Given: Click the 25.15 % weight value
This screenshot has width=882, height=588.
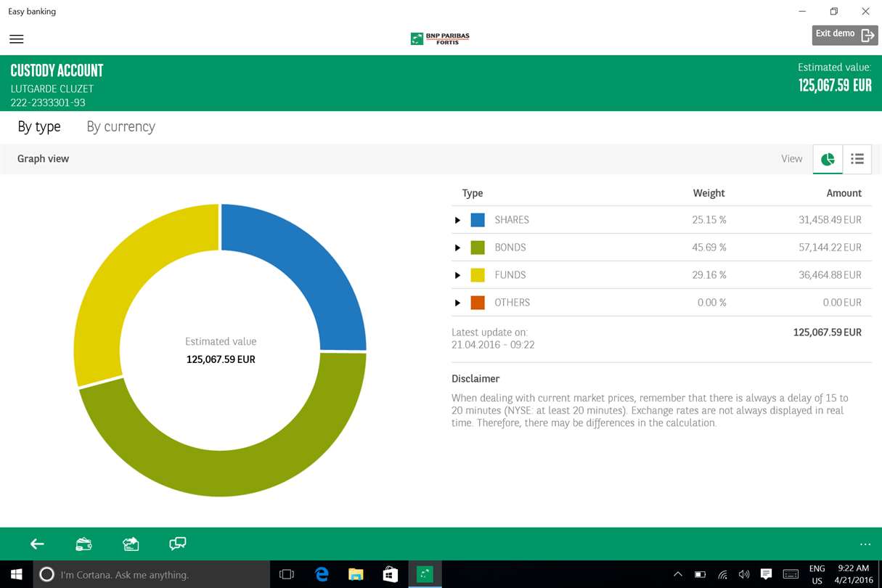Looking at the screenshot, I should click(709, 220).
